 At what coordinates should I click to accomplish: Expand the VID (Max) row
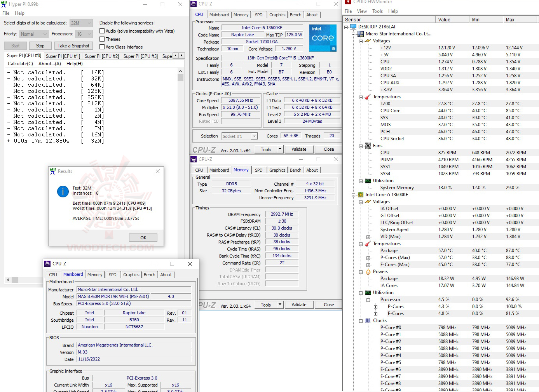point(368,237)
